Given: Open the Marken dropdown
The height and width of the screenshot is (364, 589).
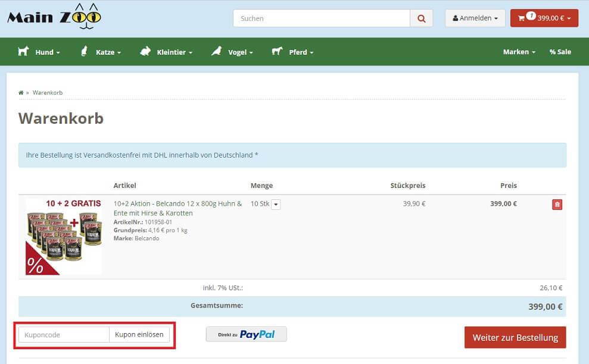Looking at the screenshot, I should 519,52.
